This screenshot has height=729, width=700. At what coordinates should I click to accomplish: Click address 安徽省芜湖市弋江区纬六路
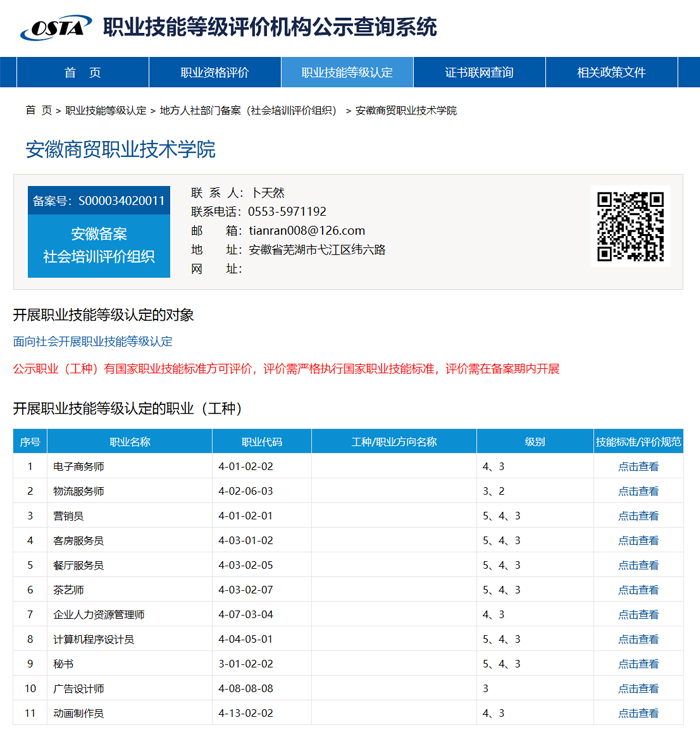(x=317, y=250)
